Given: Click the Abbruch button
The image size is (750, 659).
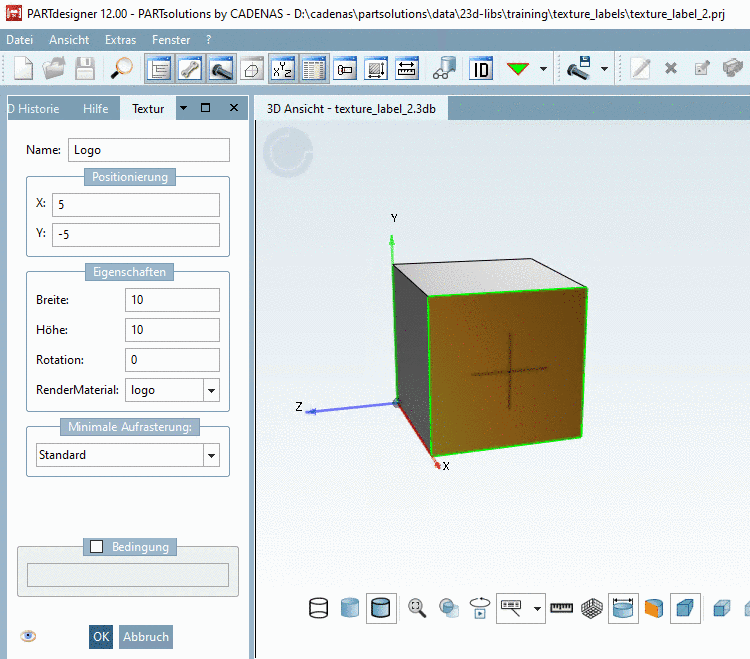Looking at the screenshot, I should tap(145, 637).
